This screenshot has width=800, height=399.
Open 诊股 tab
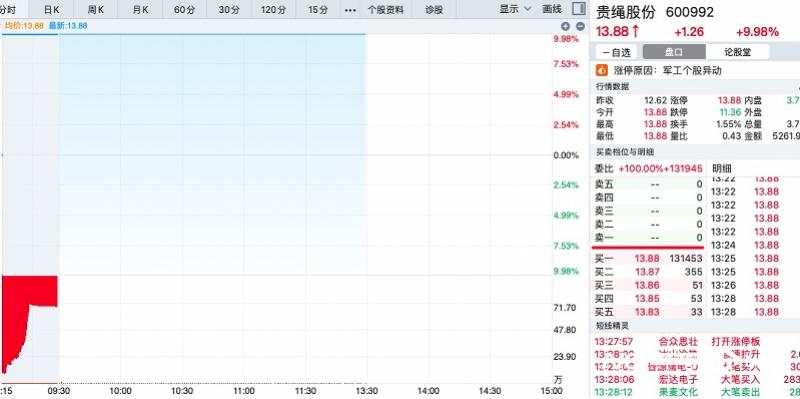pos(434,10)
